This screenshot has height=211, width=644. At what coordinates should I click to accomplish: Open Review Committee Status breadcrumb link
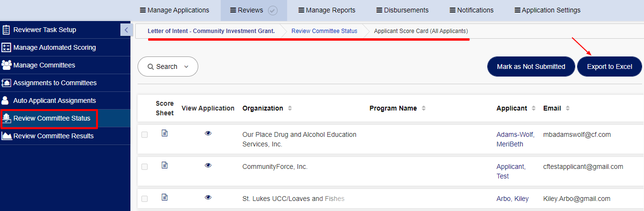[324, 31]
